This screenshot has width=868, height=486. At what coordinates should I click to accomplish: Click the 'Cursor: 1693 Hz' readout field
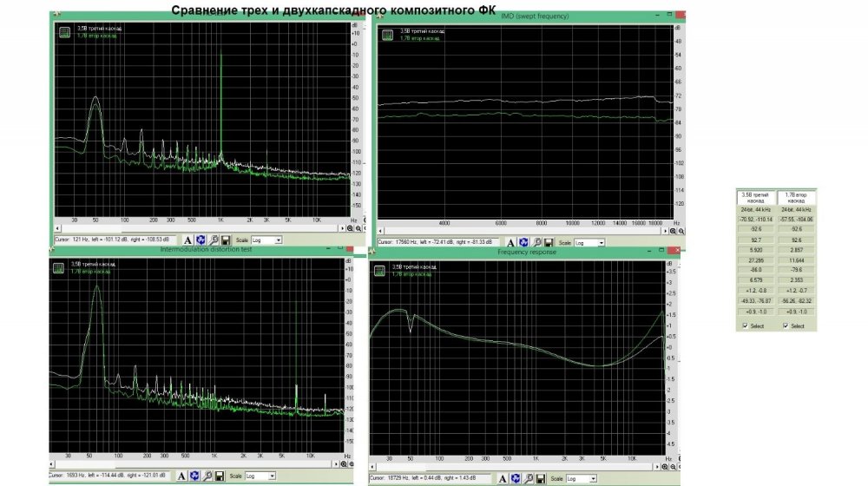(x=109, y=476)
